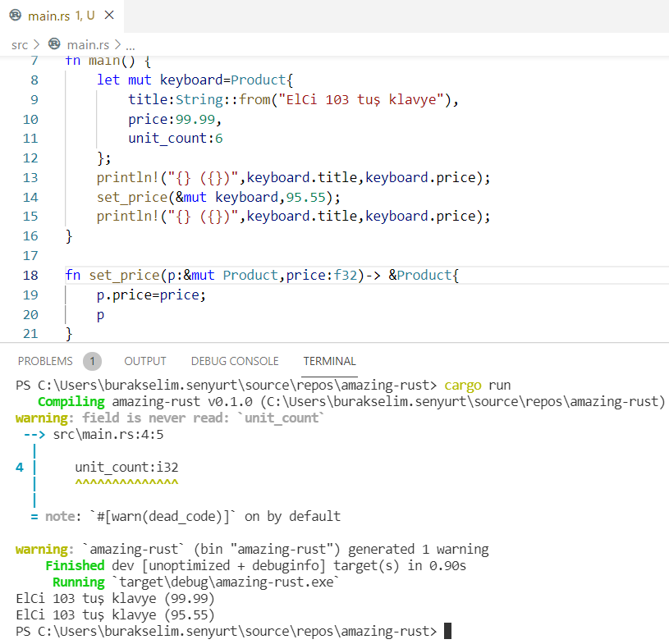The image size is (669, 644).
Task: Click the Rust icon beside main.rs in breadcrumb
Action: 55,44
